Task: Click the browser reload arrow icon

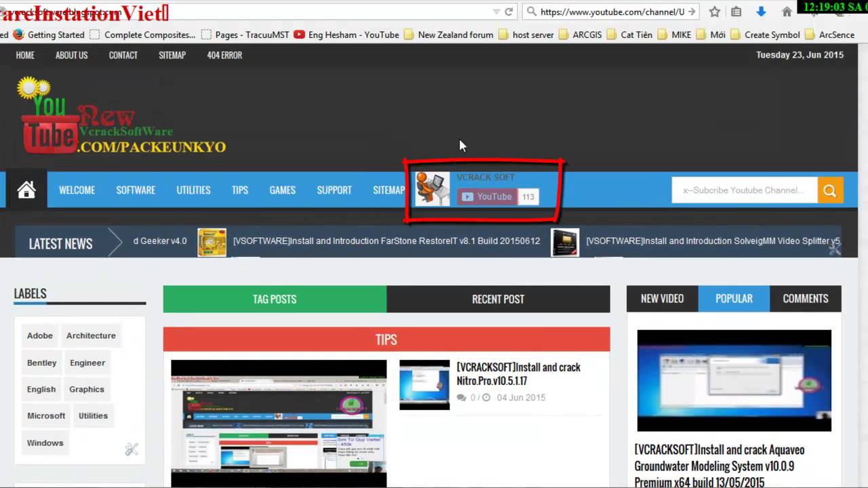Action: tap(509, 12)
